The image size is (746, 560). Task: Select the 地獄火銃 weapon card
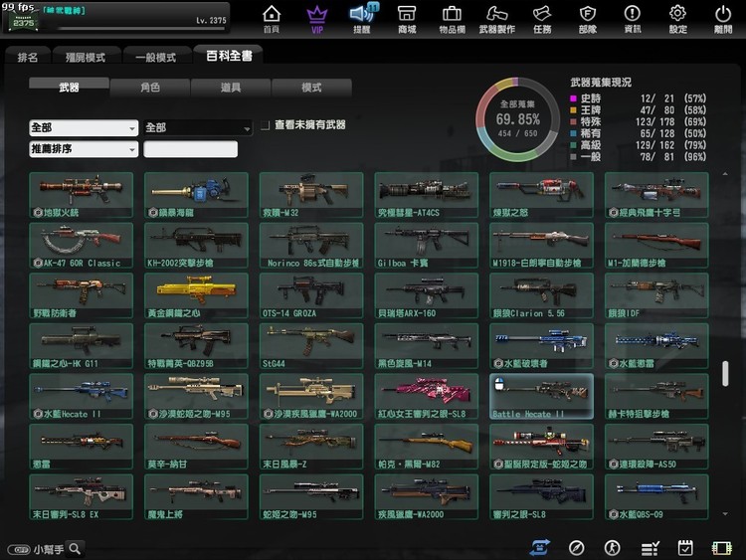[81, 195]
